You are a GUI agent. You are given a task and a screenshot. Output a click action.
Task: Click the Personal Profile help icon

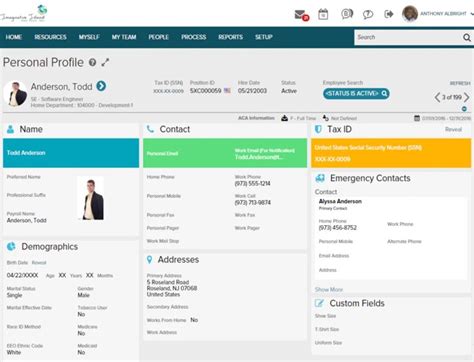92,62
